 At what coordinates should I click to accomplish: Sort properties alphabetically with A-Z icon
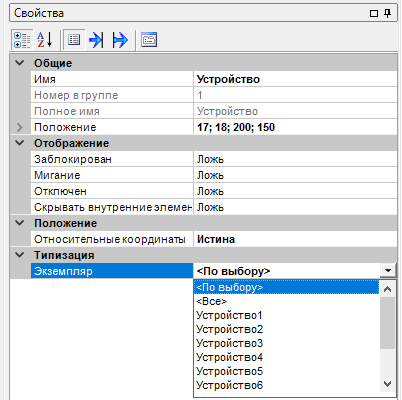tap(45, 40)
